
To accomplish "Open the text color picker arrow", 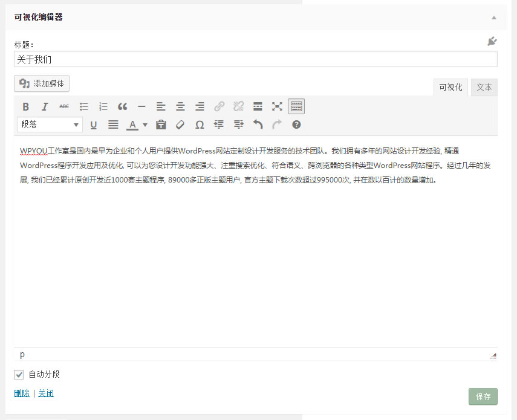I will pyautogui.click(x=145, y=124).
